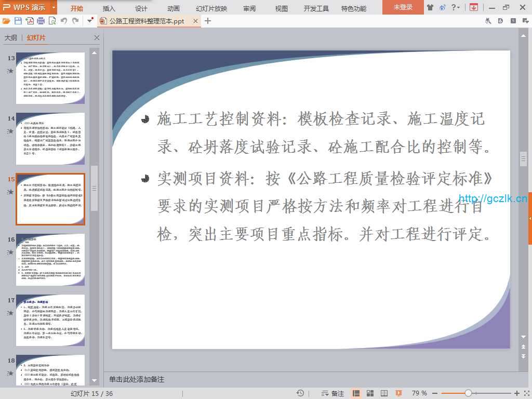Expand the WPS 演示 application menu arrow
The width and height of the screenshot is (532, 399).
click(54, 8)
